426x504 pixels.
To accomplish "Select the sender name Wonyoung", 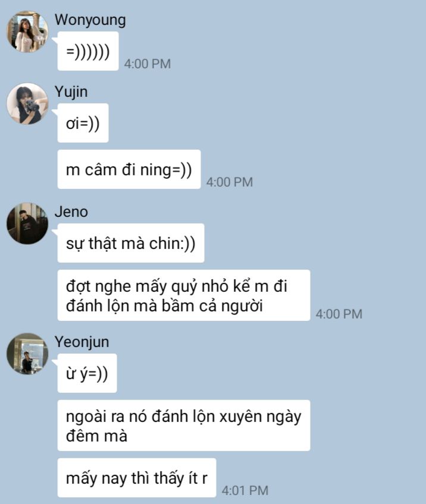I will pyautogui.click(x=90, y=20).
